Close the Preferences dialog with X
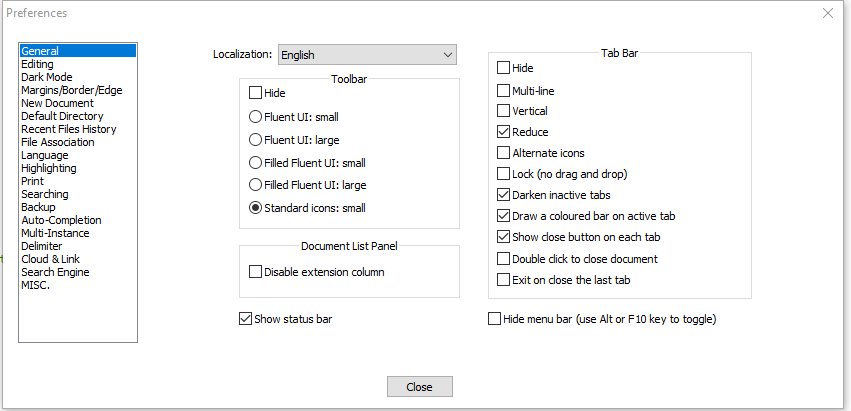851x411 pixels. click(827, 13)
